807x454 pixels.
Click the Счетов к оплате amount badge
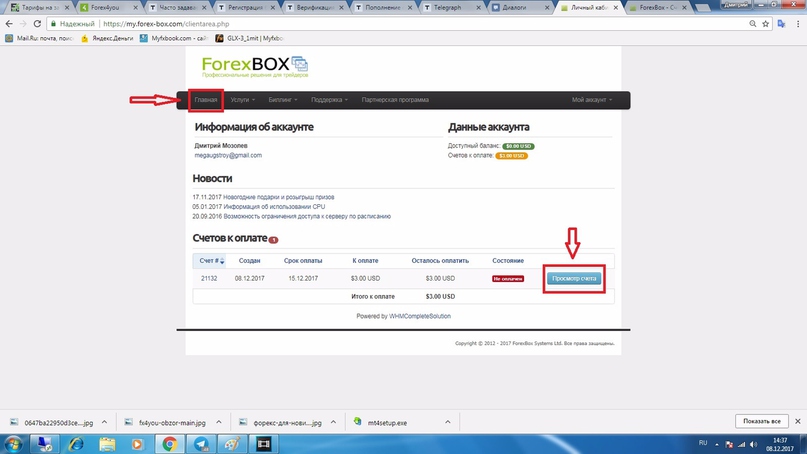click(512, 155)
